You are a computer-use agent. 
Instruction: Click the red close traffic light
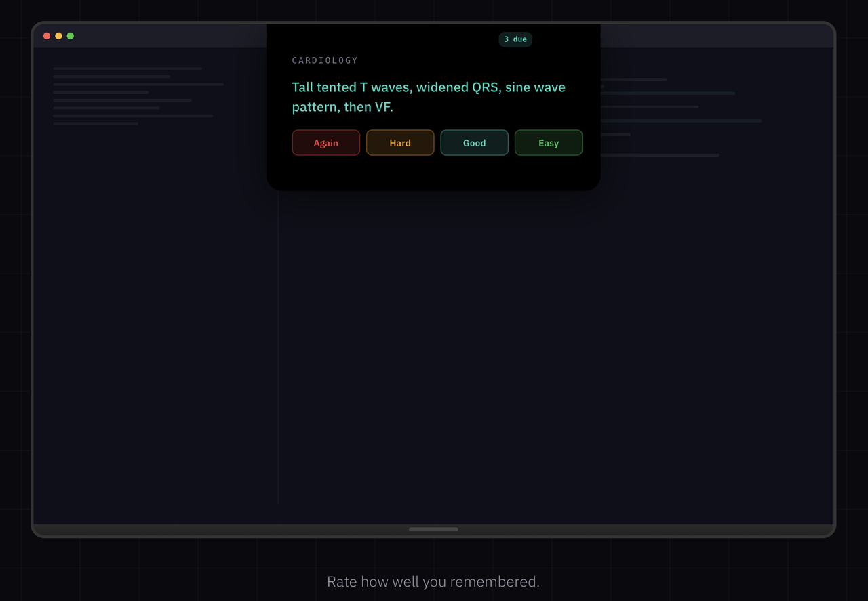(x=46, y=36)
